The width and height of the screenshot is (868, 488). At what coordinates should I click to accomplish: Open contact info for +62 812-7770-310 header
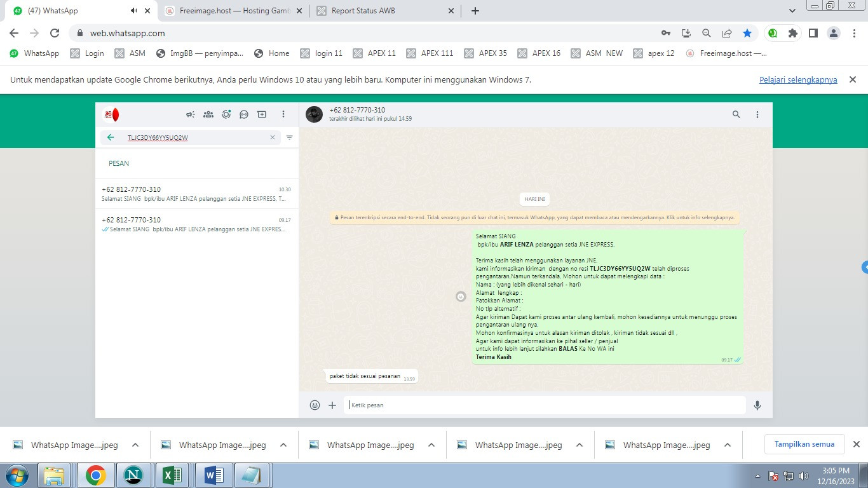tap(357, 110)
